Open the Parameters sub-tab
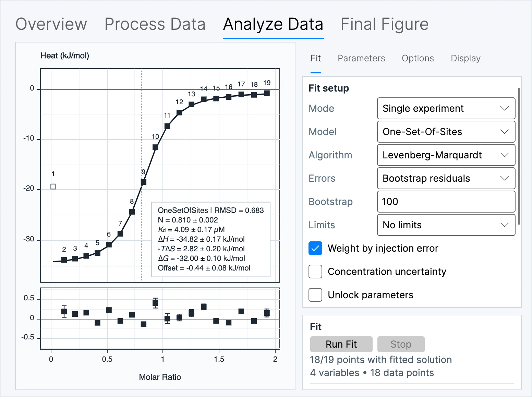The width and height of the screenshot is (532, 397). click(x=361, y=58)
